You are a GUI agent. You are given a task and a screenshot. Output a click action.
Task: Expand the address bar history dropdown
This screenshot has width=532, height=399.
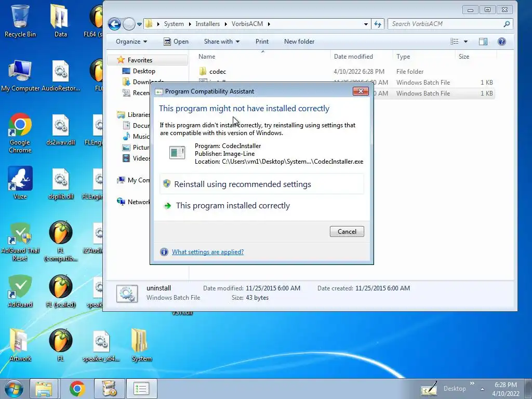[366, 24]
